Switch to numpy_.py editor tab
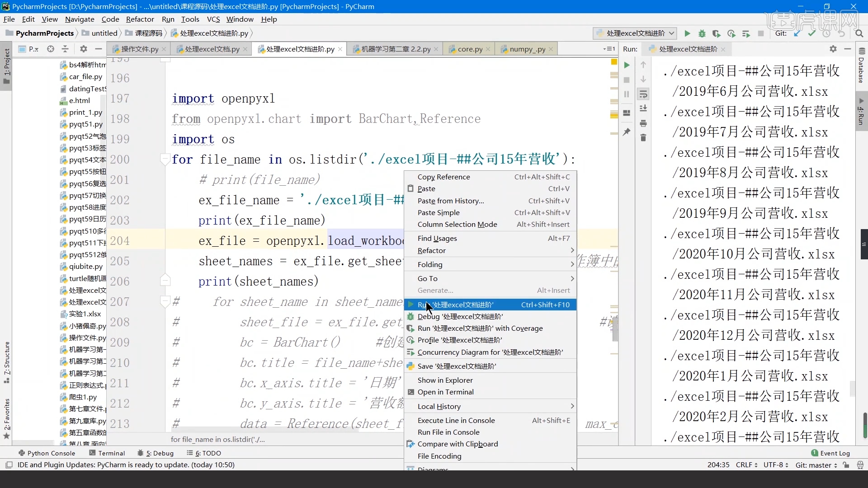Viewport: 868px width, 488px height. tap(527, 49)
